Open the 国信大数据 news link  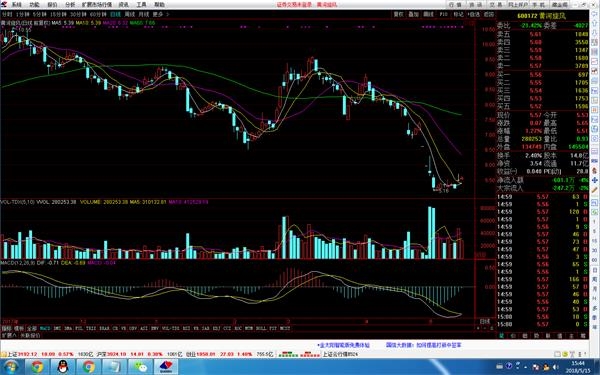click(423, 345)
